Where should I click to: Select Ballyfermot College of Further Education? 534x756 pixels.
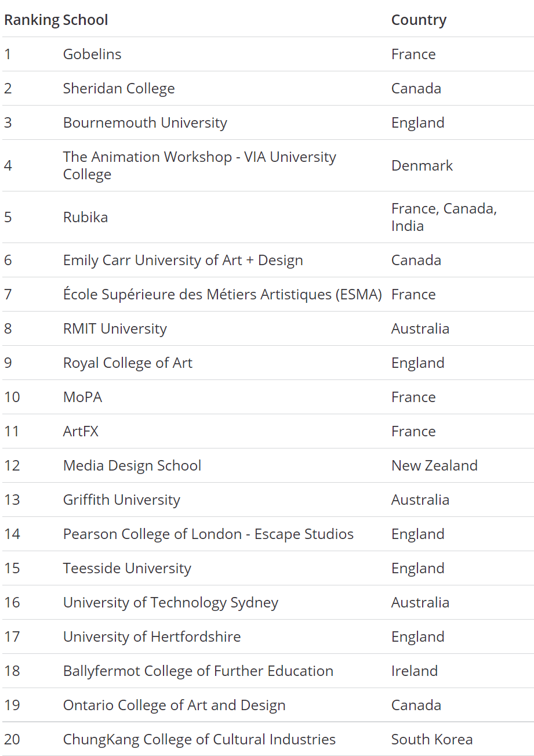point(198,671)
